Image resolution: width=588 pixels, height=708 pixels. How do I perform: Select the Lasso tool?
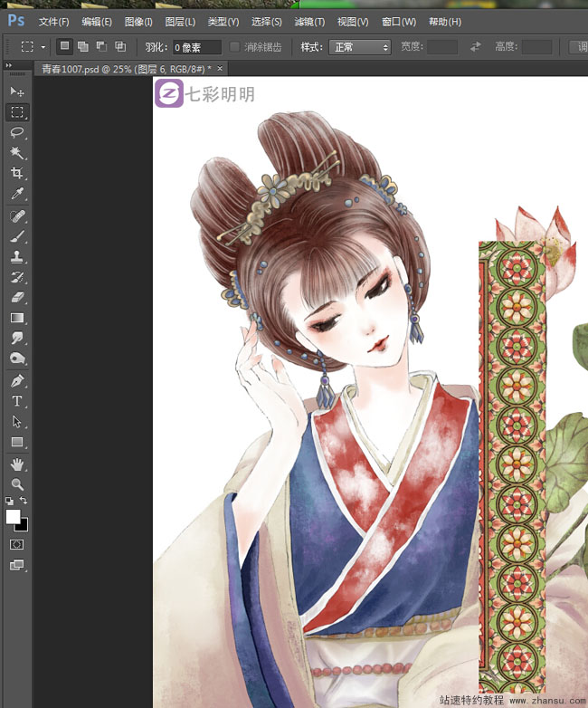(x=17, y=132)
